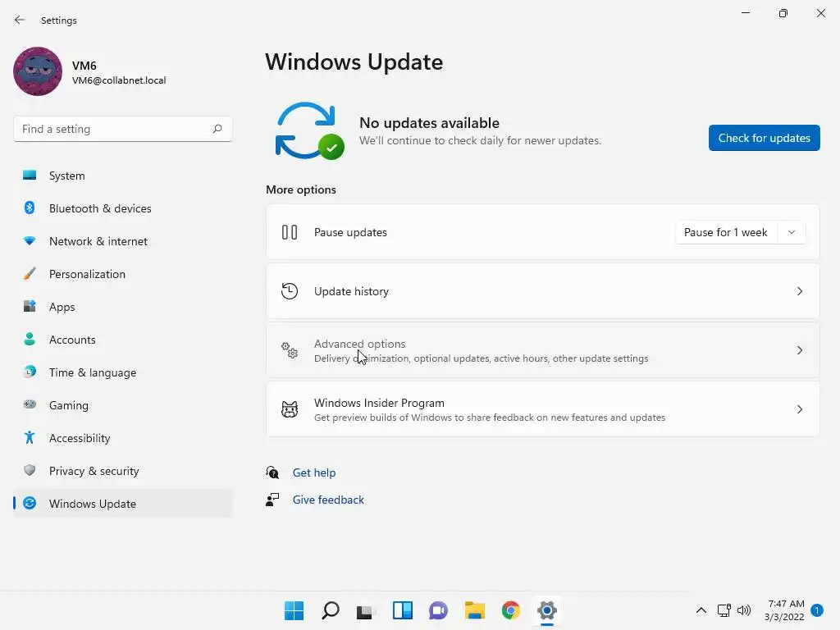The image size is (840, 630).
Task: Open Privacy & security shield icon
Action: (x=30, y=470)
